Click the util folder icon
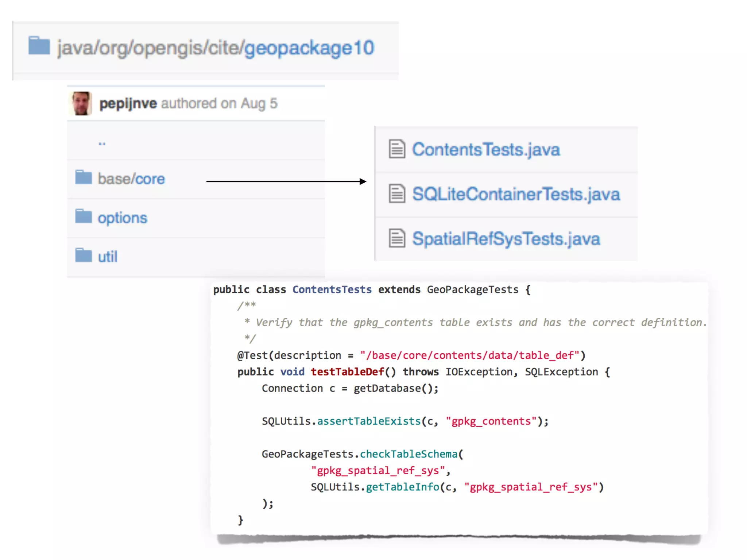 click(x=84, y=255)
